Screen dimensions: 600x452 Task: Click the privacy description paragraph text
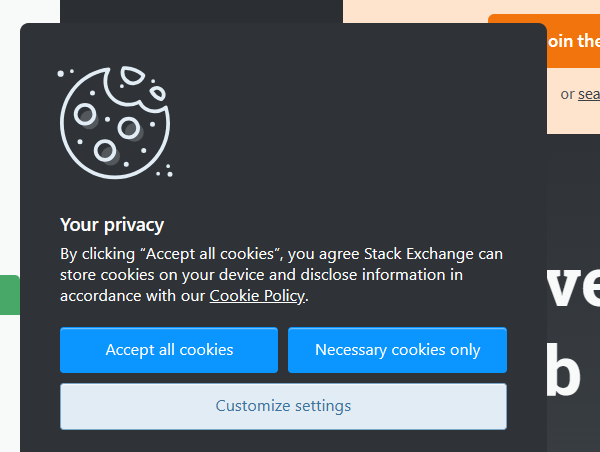pyautogui.click(x=281, y=275)
